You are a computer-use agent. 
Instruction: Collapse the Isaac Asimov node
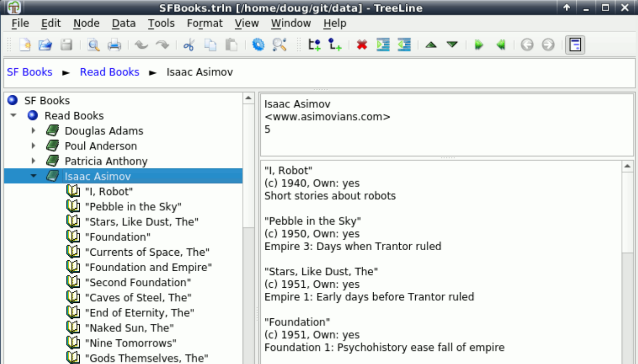click(x=34, y=176)
